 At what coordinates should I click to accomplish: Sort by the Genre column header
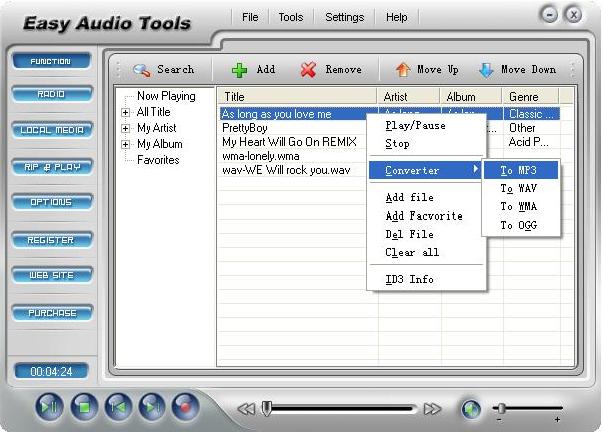[530, 96]
